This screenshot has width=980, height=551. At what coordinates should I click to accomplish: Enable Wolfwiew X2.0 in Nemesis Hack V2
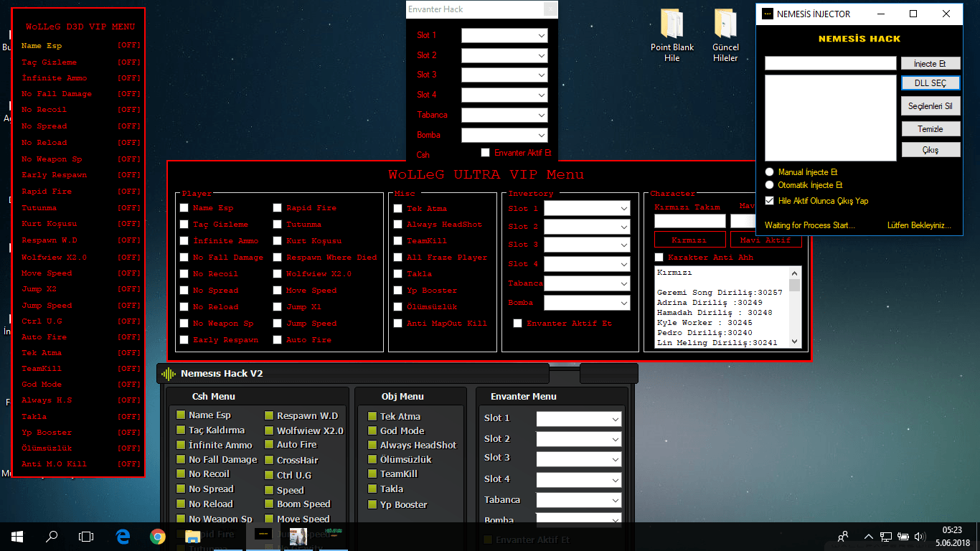point(270,430)
